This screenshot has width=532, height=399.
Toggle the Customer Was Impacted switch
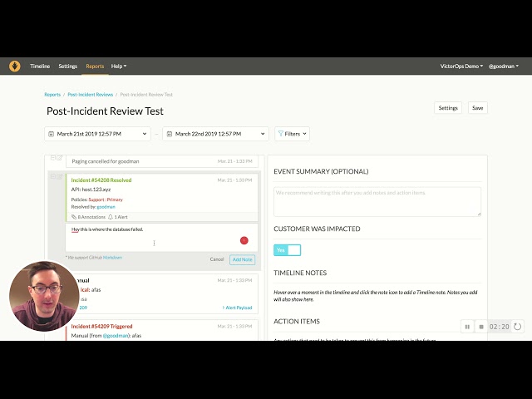287,250
